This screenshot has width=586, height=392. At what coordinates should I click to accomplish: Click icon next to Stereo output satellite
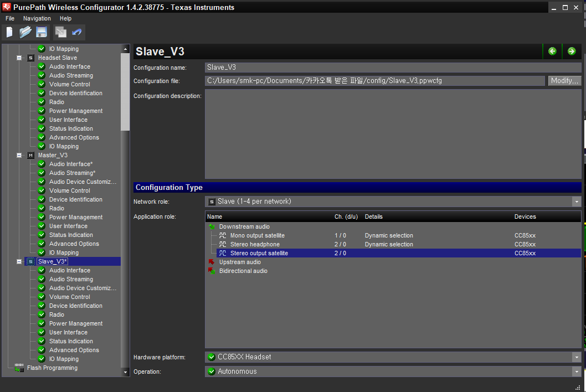pos(223,254)
